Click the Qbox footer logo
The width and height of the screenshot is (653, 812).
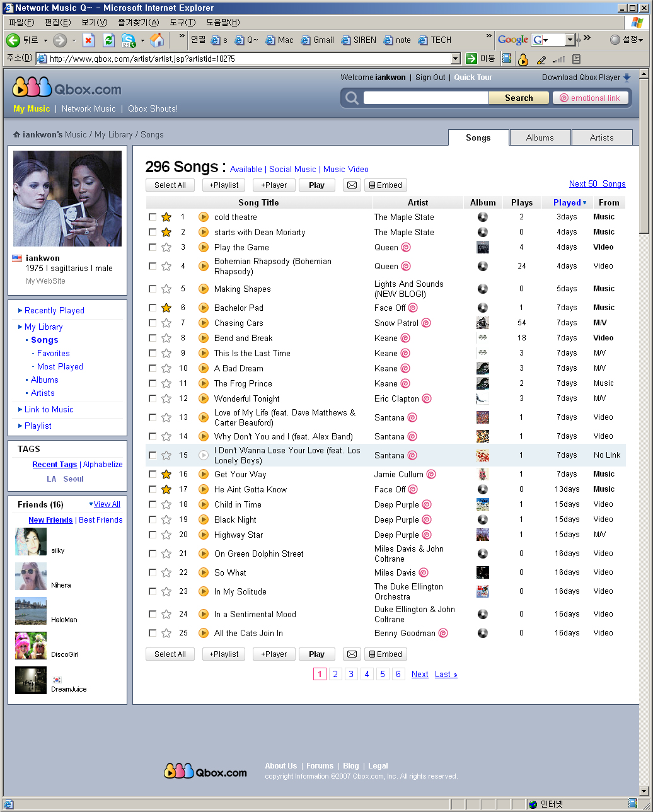pyautogui.click(x=205, y=770)
